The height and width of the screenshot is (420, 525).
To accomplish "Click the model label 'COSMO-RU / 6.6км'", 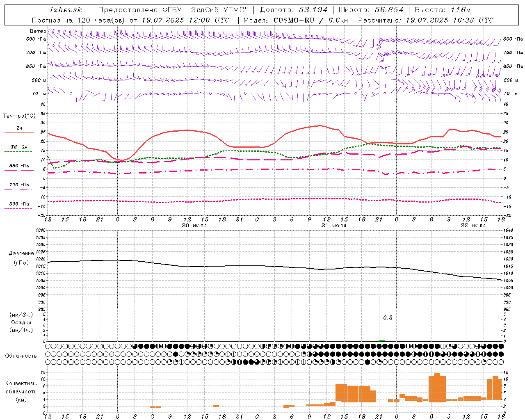I will click(x=310, y=20).
